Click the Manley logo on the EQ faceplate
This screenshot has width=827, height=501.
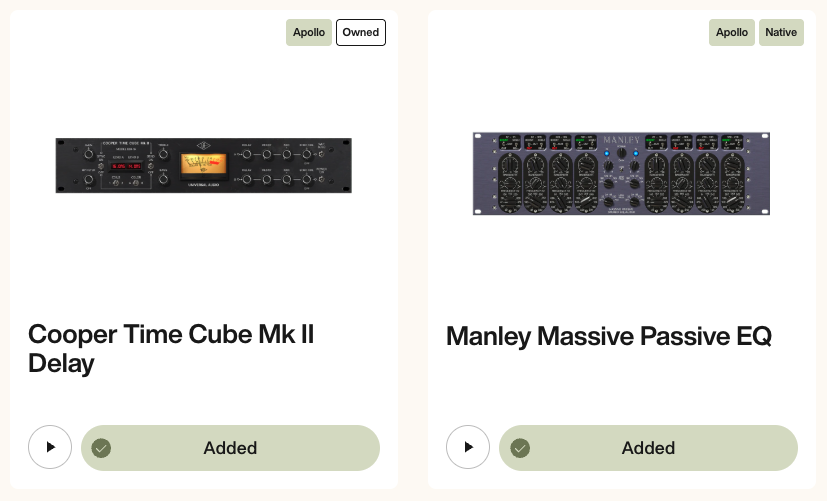621,139
